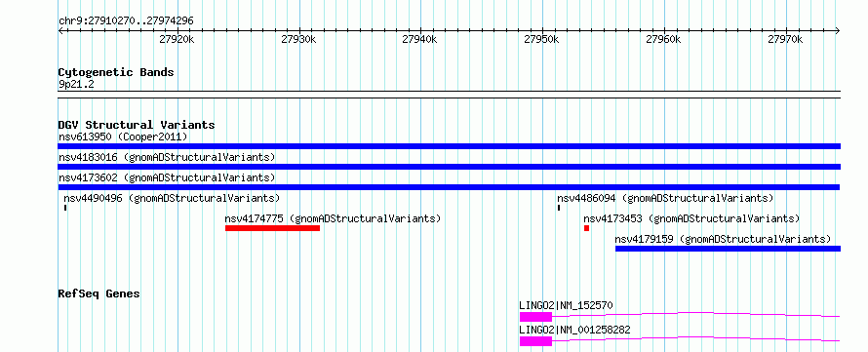This screenshot has height=352, width=868.
Task: Click the nsv4174775 variant label
Action: (333, 218)
